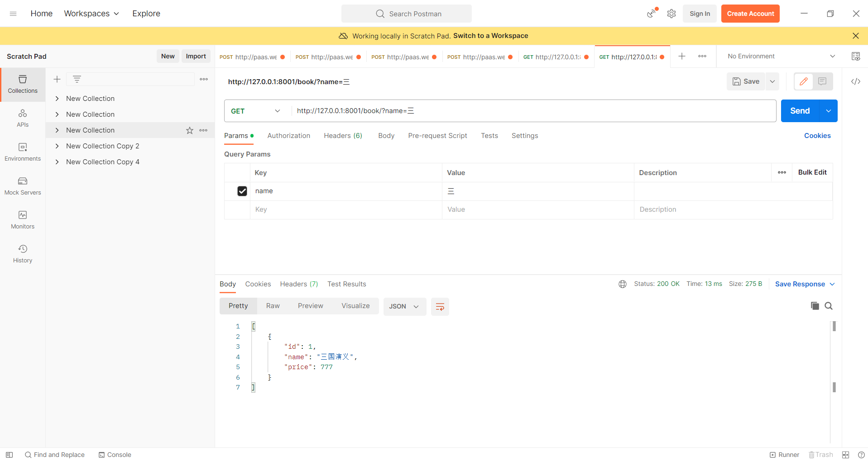Toggle two-pane view in status bar
Image resolution: width=868 pixels, height=461 pixels.
coord(845,455)
